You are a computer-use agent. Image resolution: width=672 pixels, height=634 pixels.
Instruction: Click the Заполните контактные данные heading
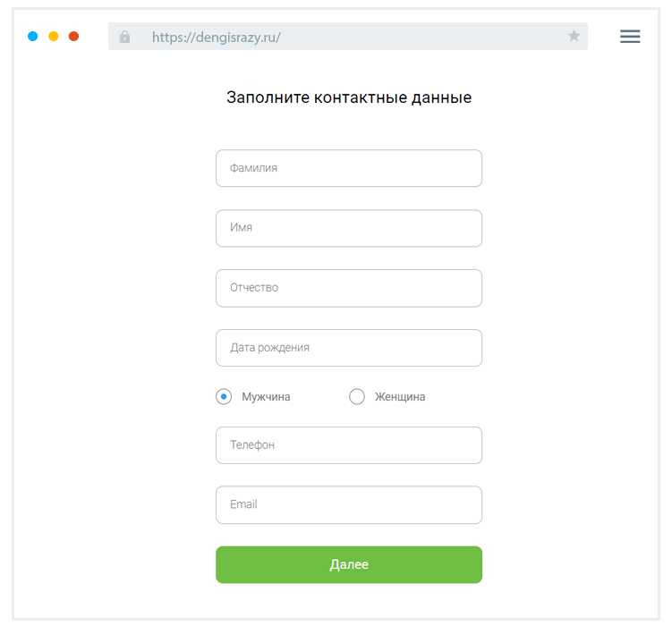click(x=349, y=97)
